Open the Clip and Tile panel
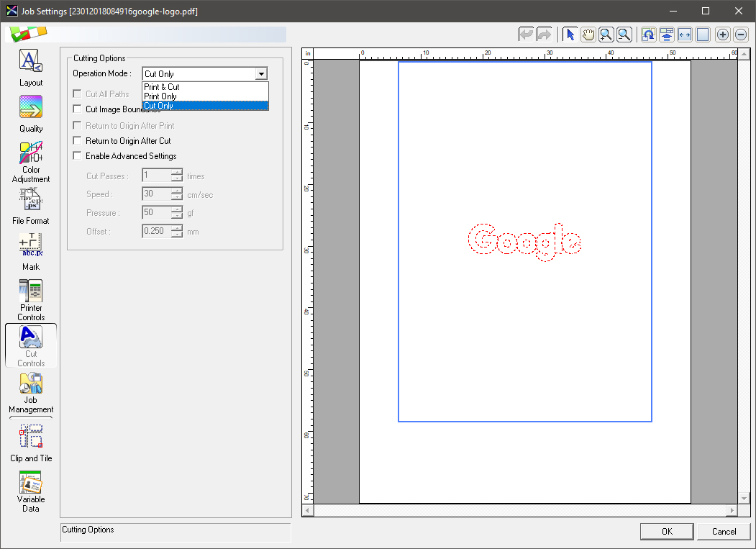The width and height of the screenshot is (756, 549). click(31, 443)
